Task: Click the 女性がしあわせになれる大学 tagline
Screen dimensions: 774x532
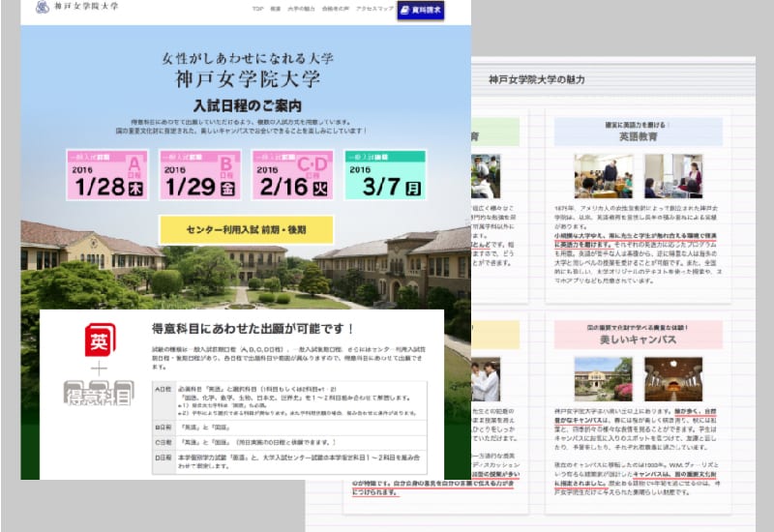Action: pos(248,58)
